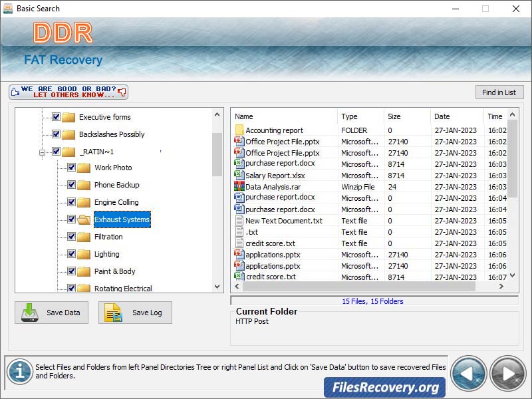Click the Accounting report folder icon
The height and width of the screenshot is (399, 532).
pos(238,130)
